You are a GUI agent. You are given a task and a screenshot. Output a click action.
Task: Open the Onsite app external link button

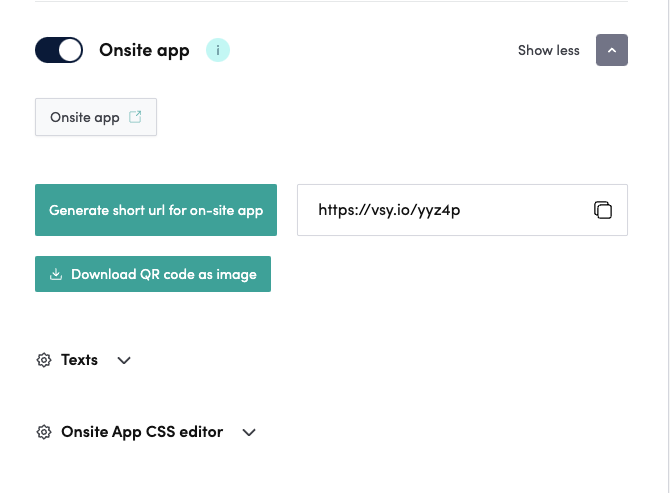tap(95, 117)
